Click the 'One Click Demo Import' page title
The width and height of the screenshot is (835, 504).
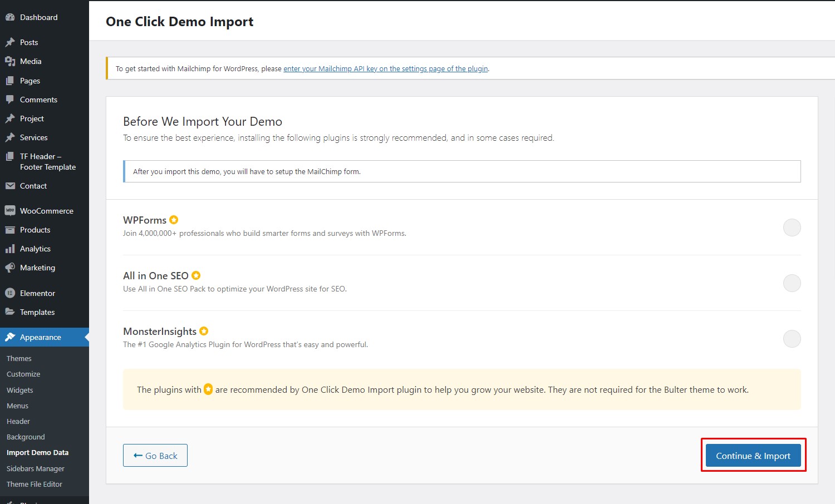tap(180, 22)
